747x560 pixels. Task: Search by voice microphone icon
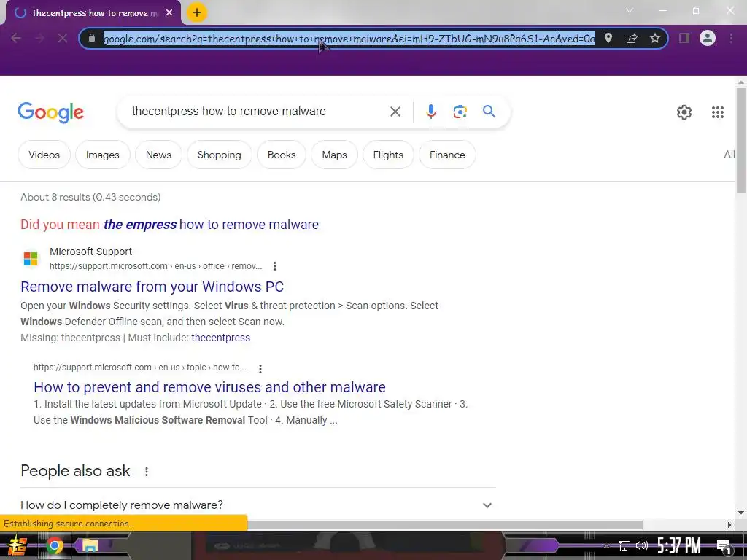click(430, 112)
